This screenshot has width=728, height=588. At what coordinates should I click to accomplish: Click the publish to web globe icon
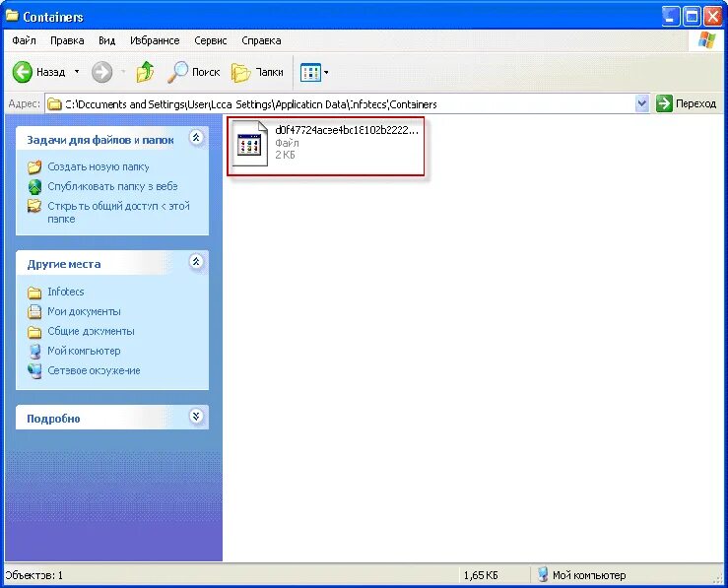tap(34, 186)
